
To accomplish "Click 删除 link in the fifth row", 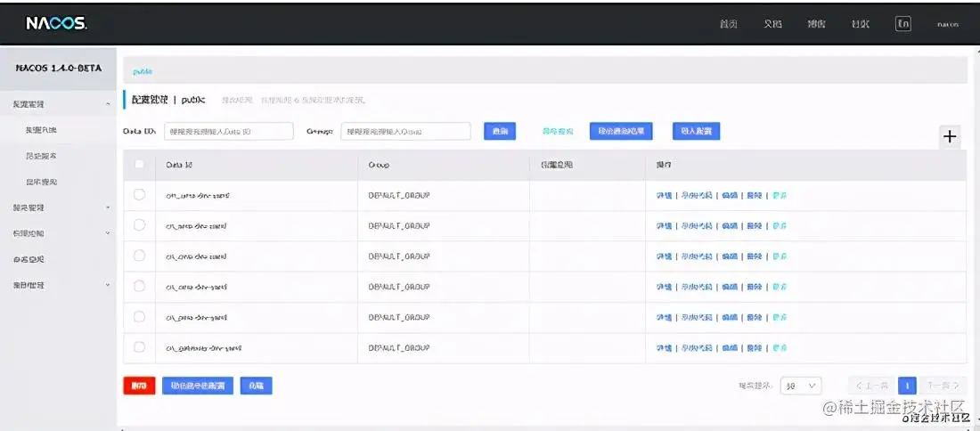I will 755,317.
